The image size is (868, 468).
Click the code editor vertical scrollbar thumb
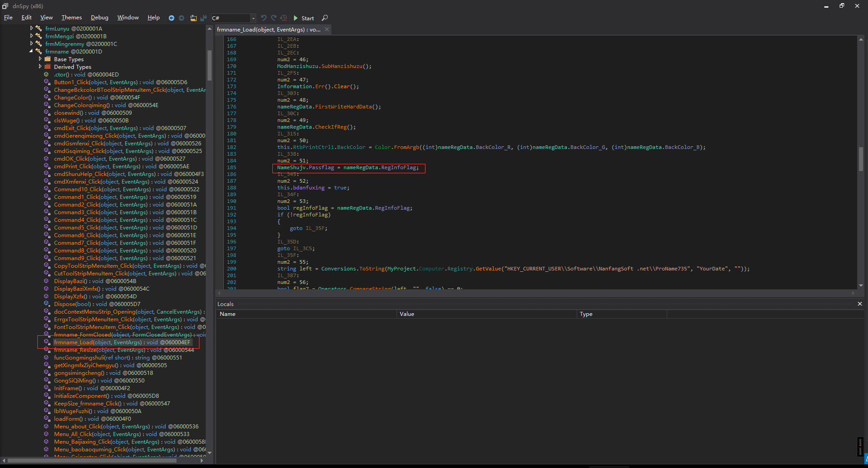(x=861, y=159)
